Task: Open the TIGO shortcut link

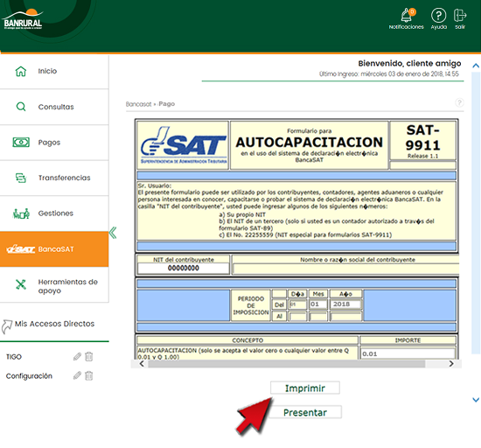Action: click(14, 356)
